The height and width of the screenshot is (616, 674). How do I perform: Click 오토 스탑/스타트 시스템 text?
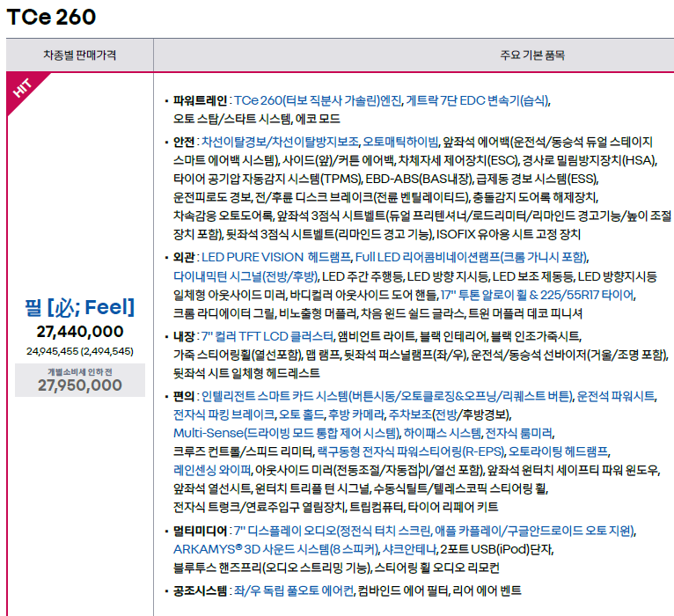[x=232, y=119]
